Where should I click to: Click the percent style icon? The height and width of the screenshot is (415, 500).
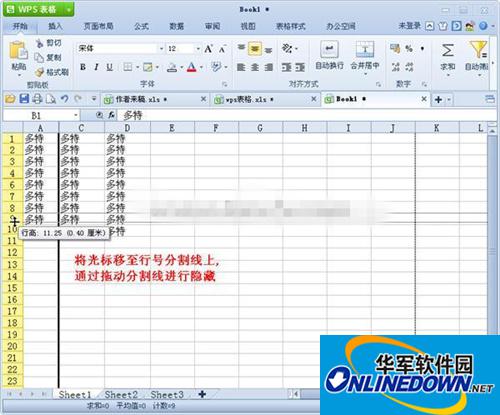pos(409,49)
